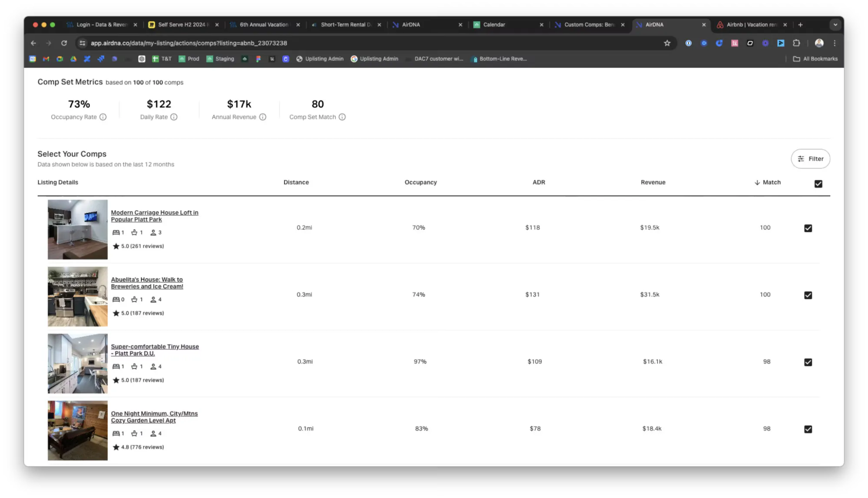This screenshot has height=498, width=868.
Task: Go back with the browser back arrow
Action: (33, 43)
